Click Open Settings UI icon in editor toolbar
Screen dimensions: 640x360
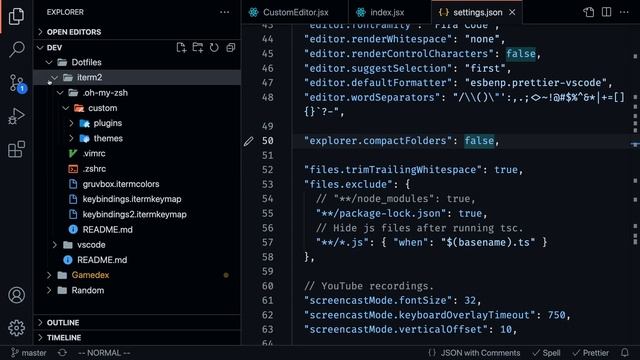[x=588, y=12]
